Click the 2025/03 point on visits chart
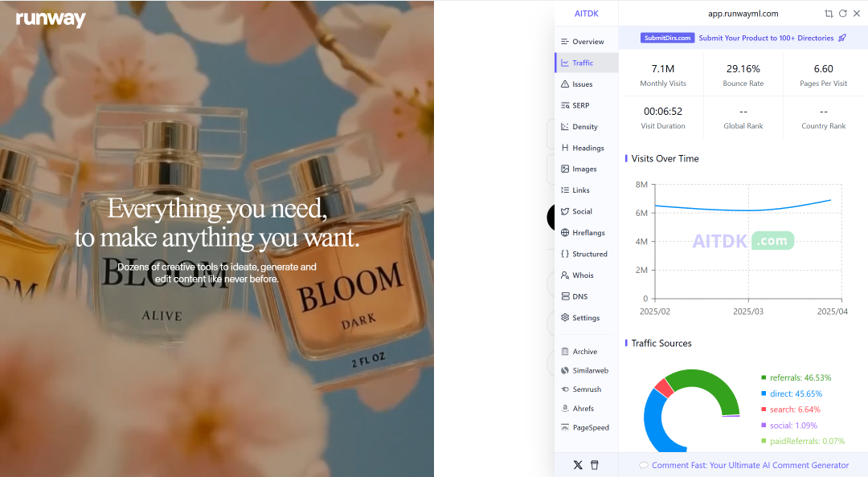868x477 pixels. pyautogui.click(x=748, y=210)
